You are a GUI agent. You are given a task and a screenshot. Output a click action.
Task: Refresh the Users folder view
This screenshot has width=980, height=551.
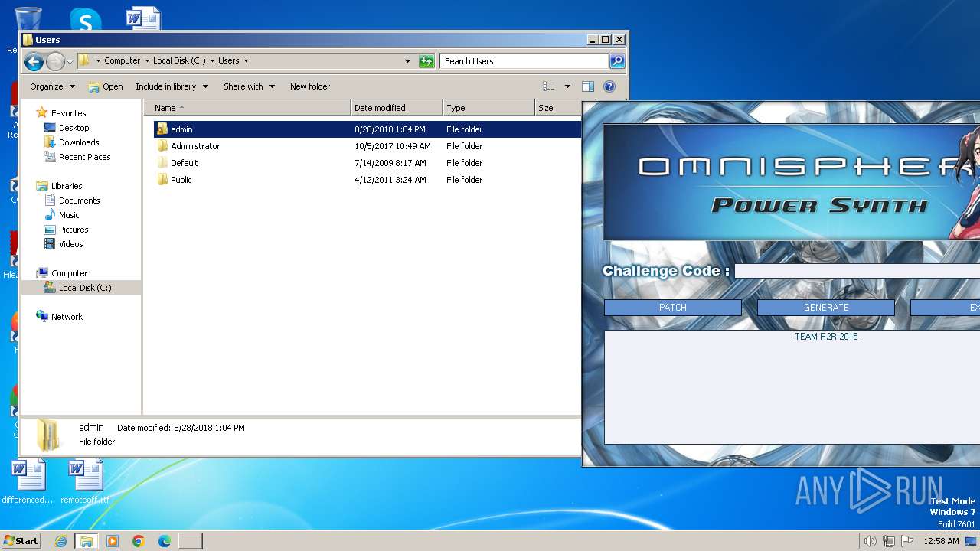point(426,61)
